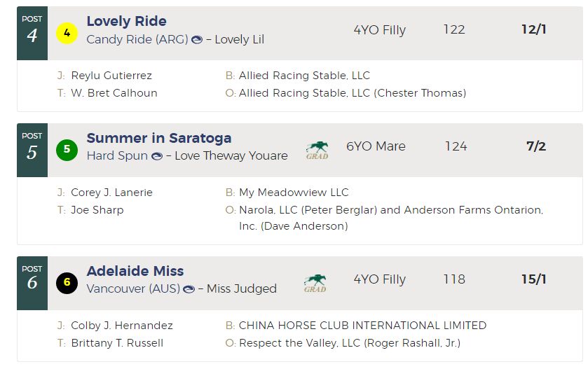This screenshot has width=588, height=369.
Task: Click jockey name Reylu Gutierrez
Action: tap(111, 76)
